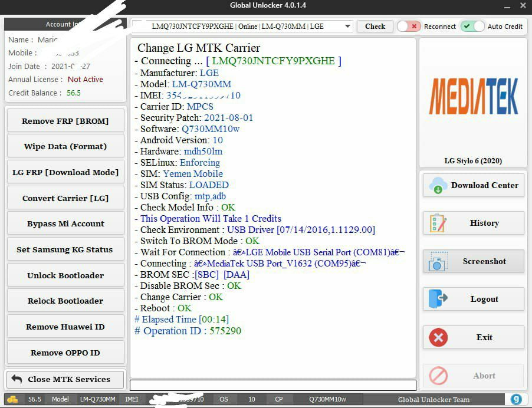Close the Global Unlocker window
532x408 pixels.
click(523, 5)
